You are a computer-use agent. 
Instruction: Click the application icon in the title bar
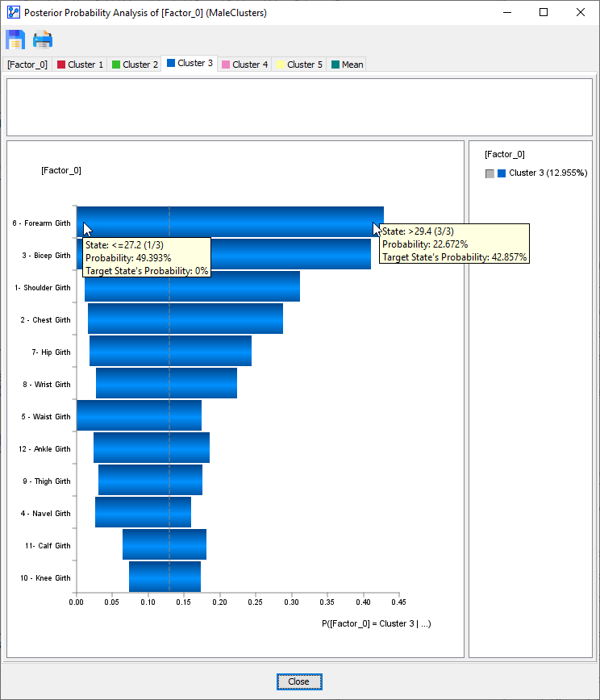click(x=13, y=13)
